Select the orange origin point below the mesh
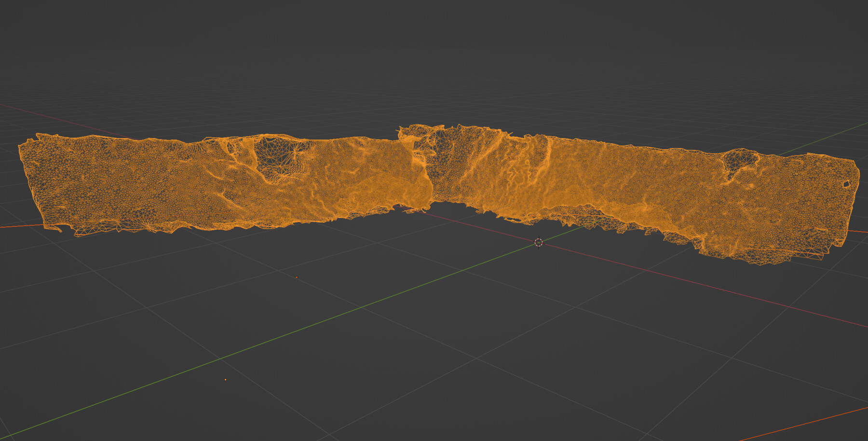Image resolution: width=868 pixels, height=441 pixels. [x=297, y=277]
